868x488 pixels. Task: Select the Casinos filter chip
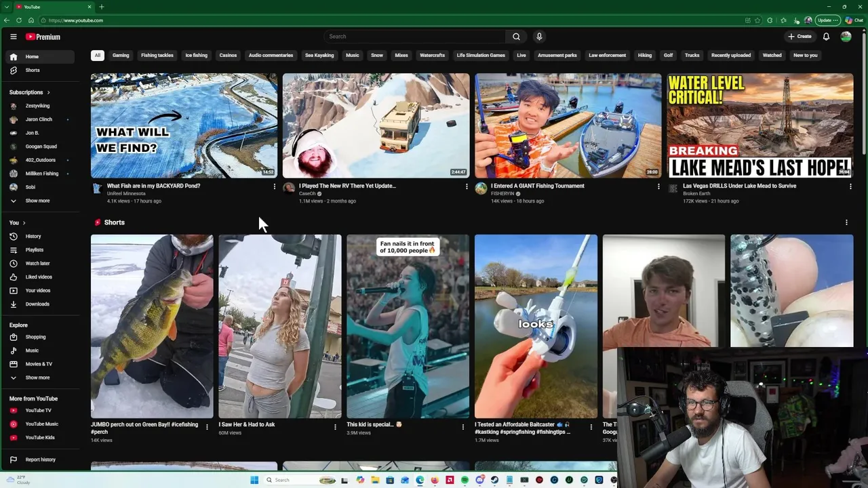tap(229, 56)
